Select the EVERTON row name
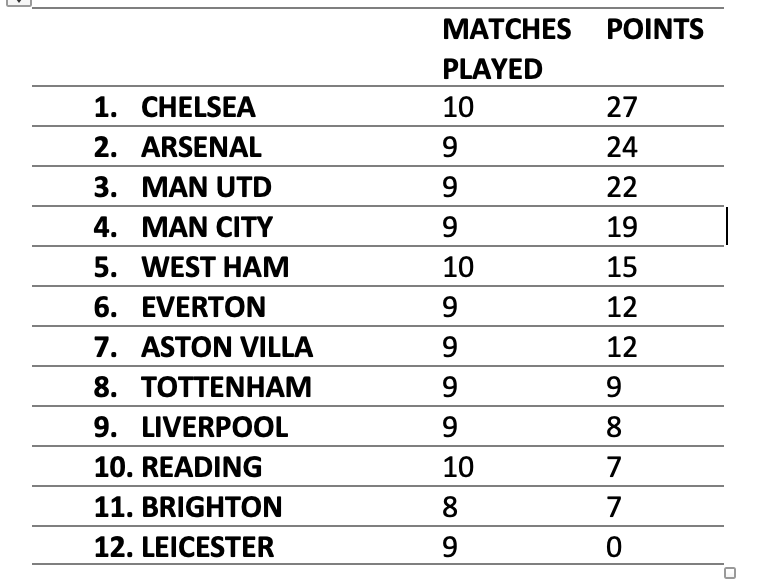The height and width of the screenshot is (586, 761). (203, 307)
